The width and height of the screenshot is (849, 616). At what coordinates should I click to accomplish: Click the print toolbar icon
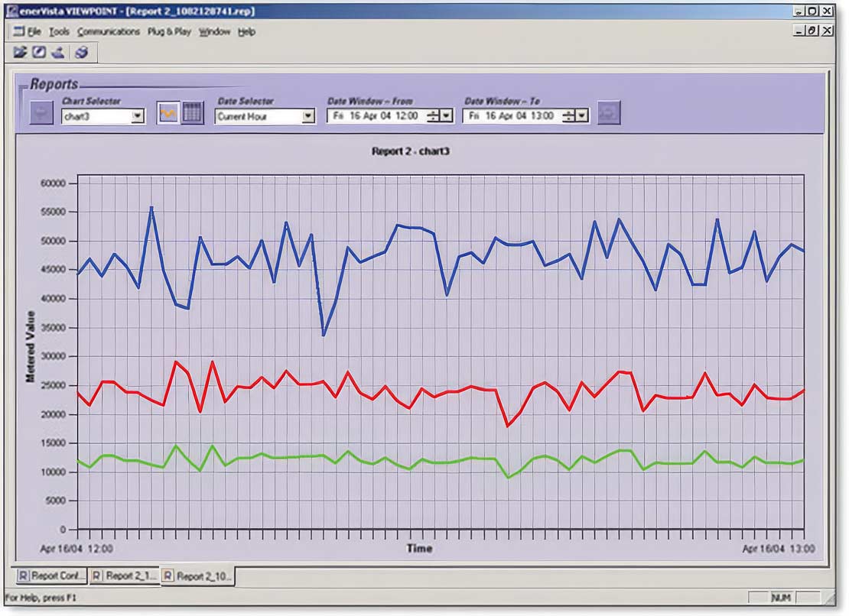click(81, 52)
